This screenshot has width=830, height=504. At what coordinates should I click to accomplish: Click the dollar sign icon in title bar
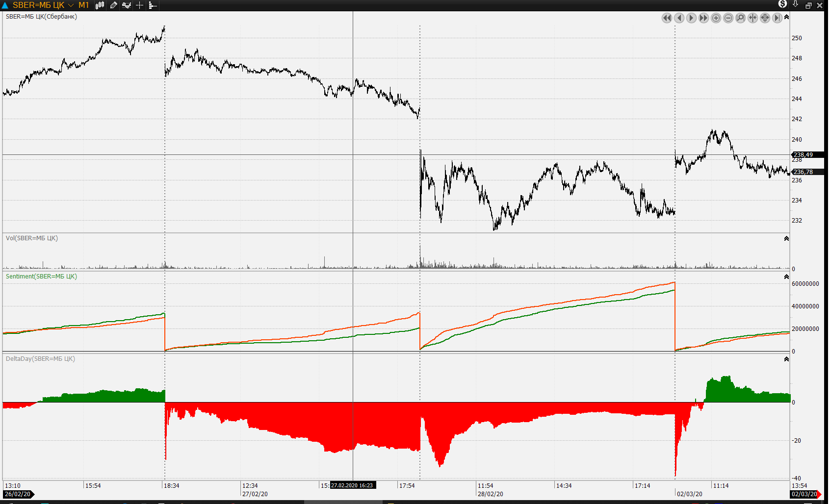tap(782, 4)
